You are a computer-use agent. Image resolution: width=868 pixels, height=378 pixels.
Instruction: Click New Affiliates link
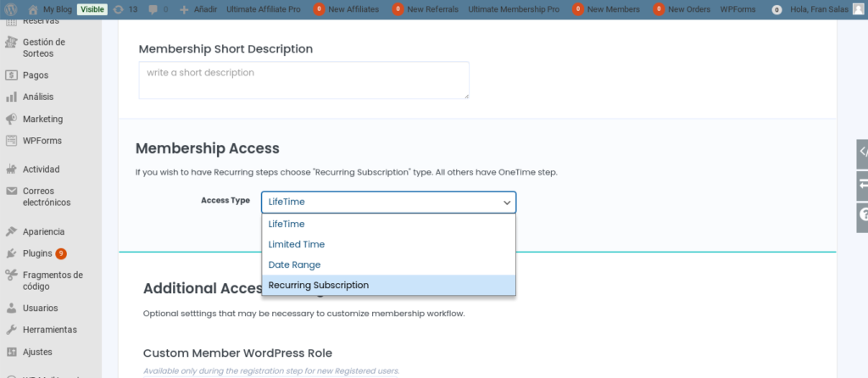click(x=353, y=9)
